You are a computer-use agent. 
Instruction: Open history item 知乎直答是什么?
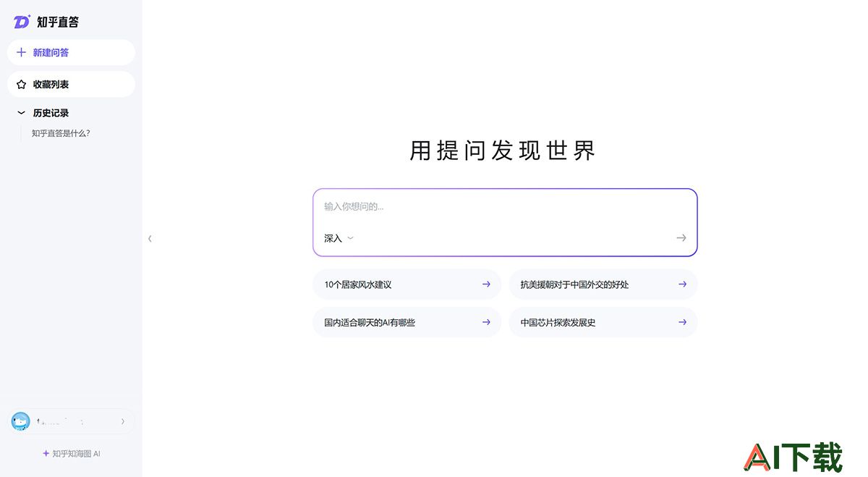[61, 133]
